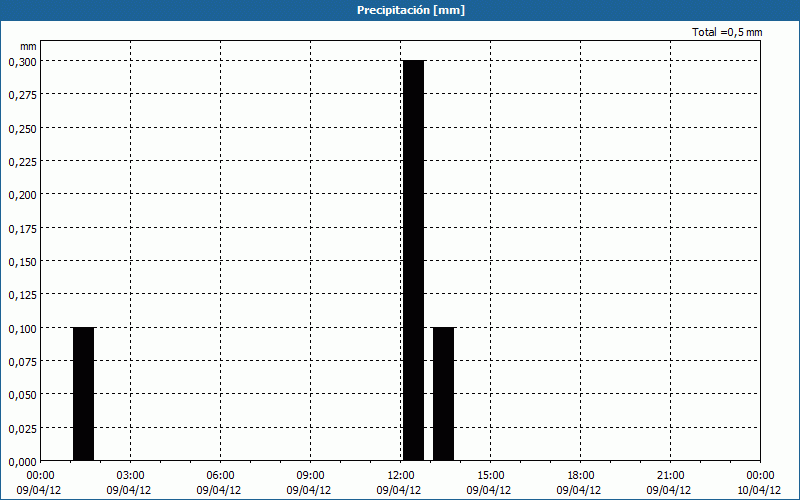Click the 0,250 y-axis label
Image resolution: width=800 pixels, height=500 pixels.
tap(22, 129)
